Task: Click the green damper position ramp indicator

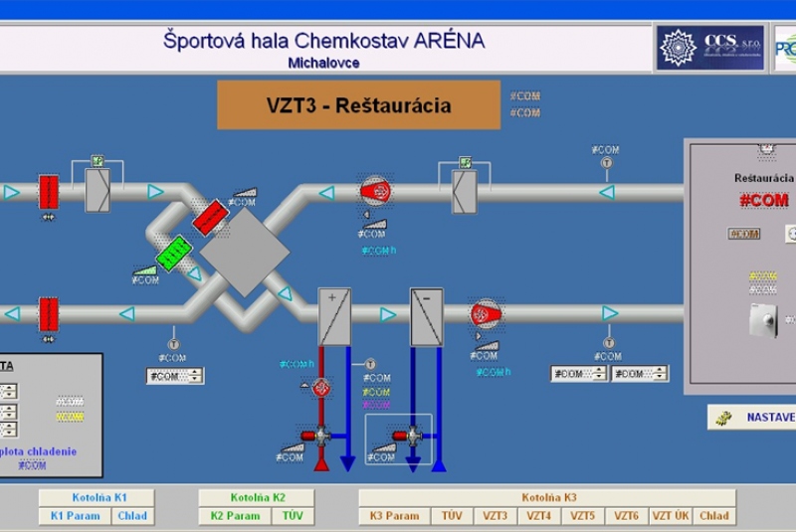Action: (145, 270)
